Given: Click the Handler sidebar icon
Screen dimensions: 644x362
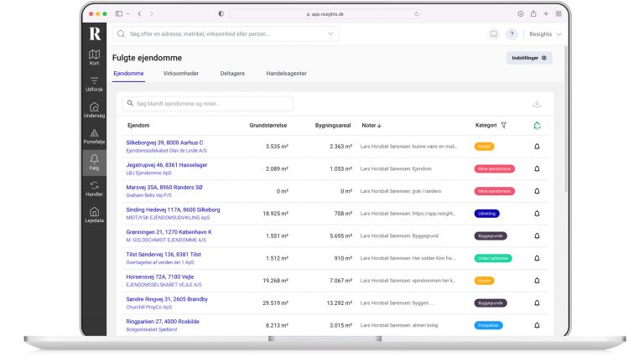Looking at the screenshot, I should click(x=95, y=189).
